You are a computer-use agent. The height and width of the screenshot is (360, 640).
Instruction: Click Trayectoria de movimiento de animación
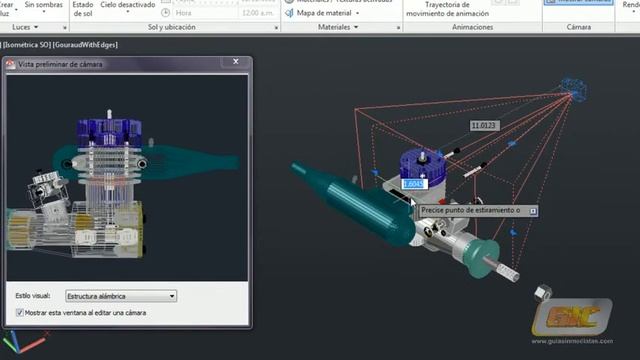click(447, 9)
